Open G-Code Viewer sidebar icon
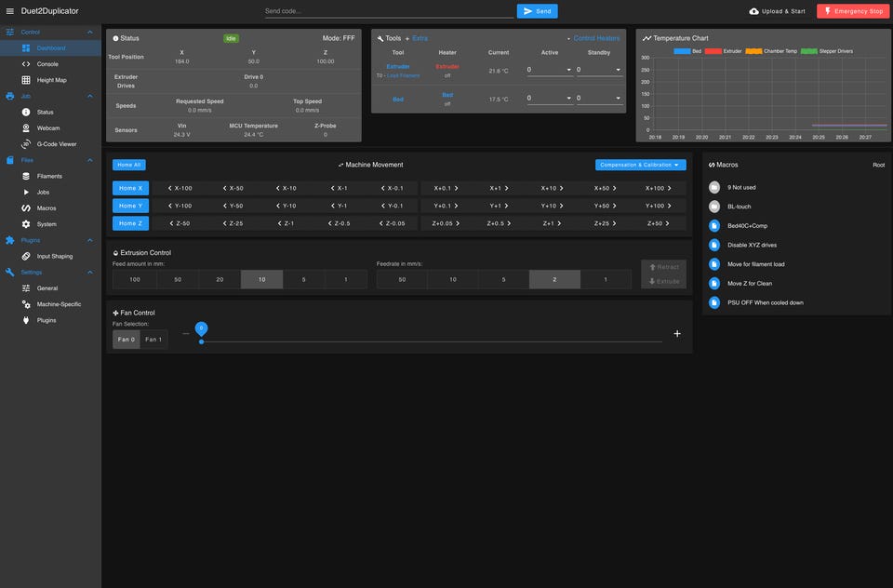This screenshot has height=588, width=893. coord(26,144)
